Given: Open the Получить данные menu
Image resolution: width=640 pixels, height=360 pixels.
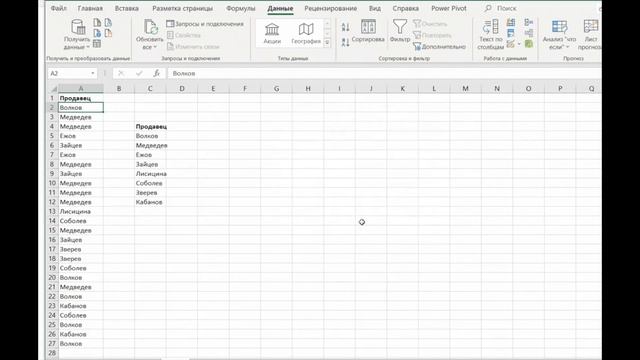Looking at the screenshot, I should tap(77, 35).
